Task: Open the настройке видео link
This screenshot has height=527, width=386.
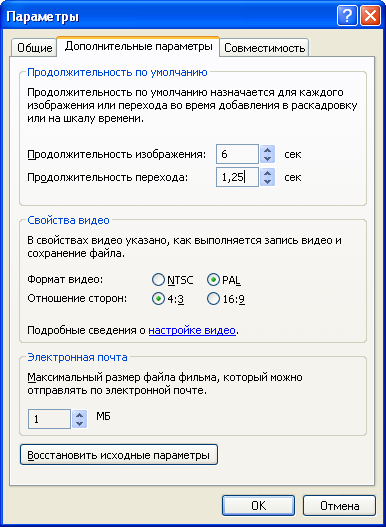Action: pyautogui.click(x=192, y=330)
